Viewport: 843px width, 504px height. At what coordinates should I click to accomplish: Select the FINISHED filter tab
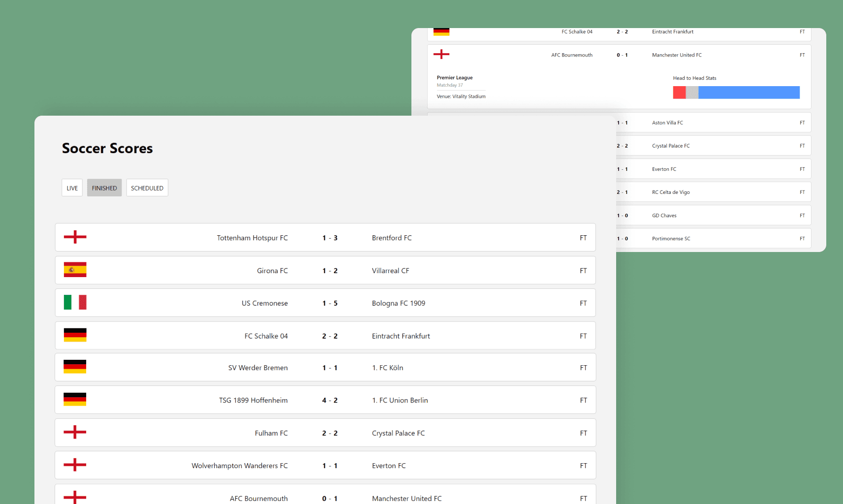(x=104, y=188)
